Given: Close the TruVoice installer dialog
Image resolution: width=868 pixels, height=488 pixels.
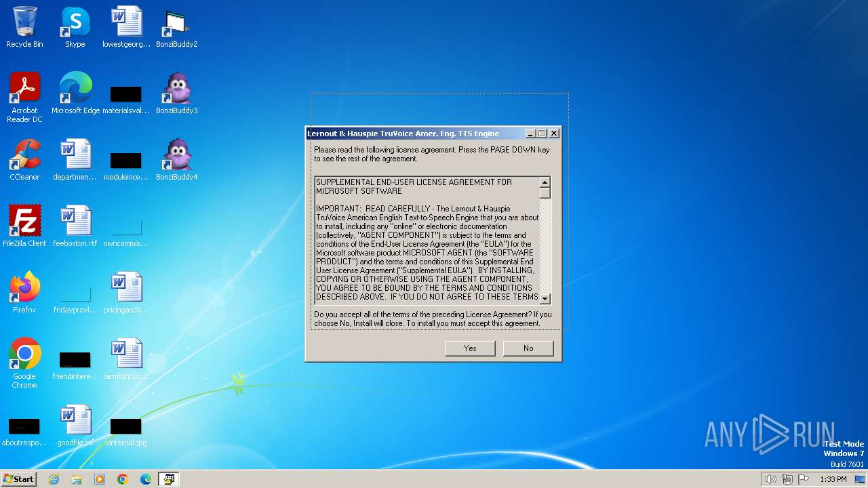Looking at the screenshot, I should (554, 134).
